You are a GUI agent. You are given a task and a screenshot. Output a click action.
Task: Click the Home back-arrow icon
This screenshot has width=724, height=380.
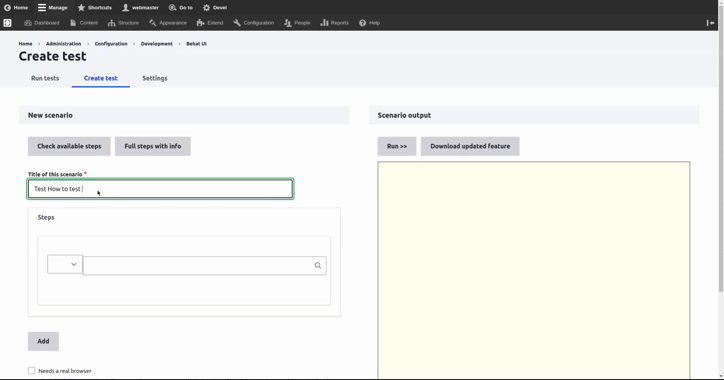tap(7, 7)
